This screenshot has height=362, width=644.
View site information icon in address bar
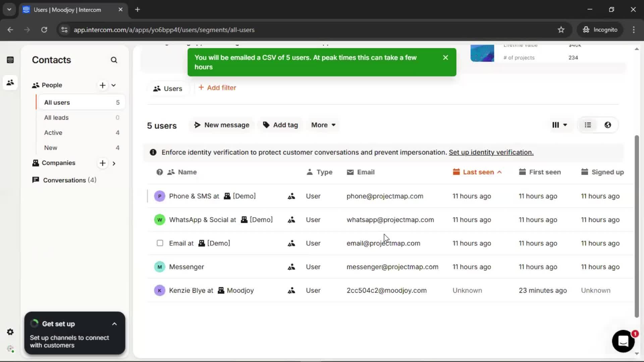click(x=64, y=30)
